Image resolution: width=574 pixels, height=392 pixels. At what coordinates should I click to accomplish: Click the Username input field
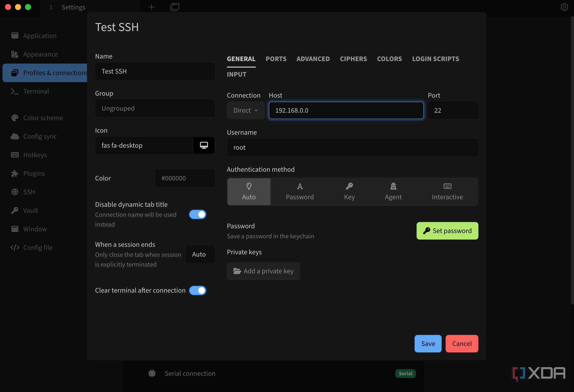353,147
